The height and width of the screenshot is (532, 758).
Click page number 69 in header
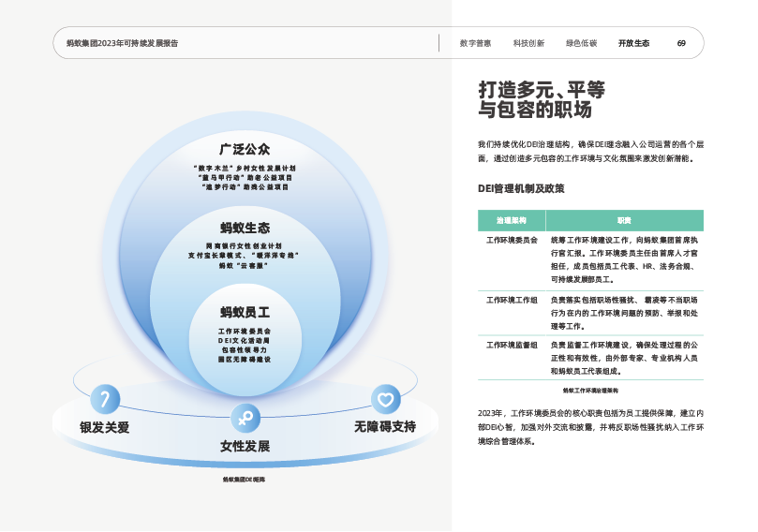[x=681, y=43]
